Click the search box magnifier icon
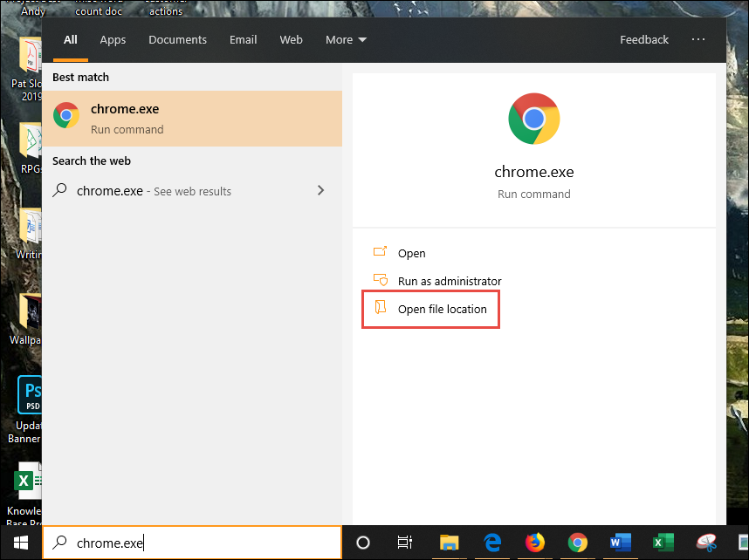The height and width of the screenshot is (560, 749). point(59,543)
